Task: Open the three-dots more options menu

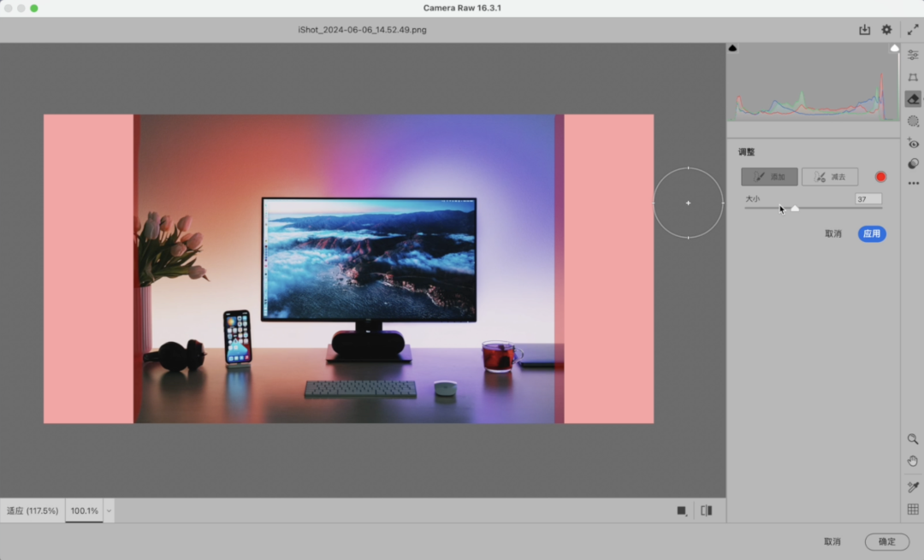Action: click(913, 184)
